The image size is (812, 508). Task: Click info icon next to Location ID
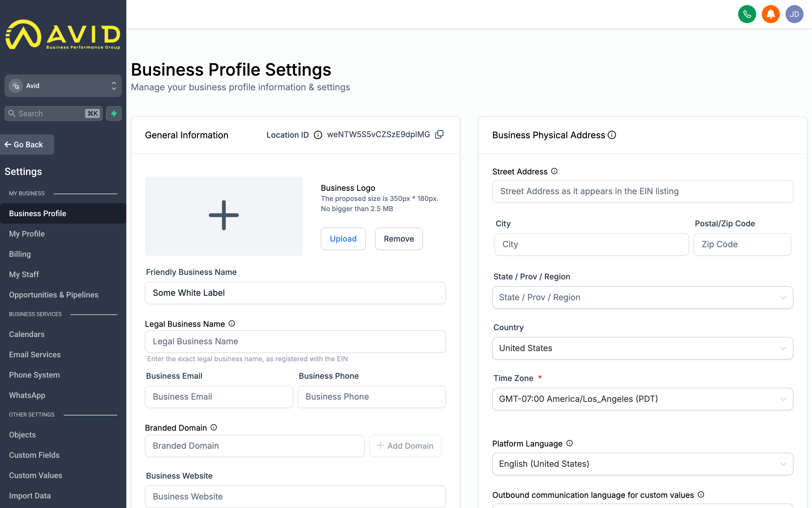click(x=318, y=135)
